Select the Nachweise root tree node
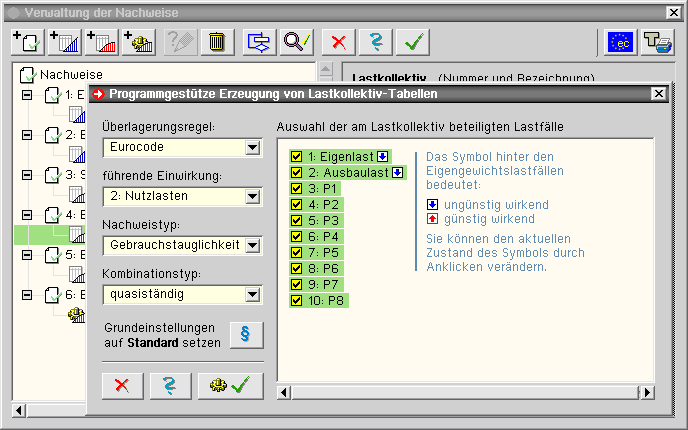Viewport: 688px width, 430px height. pos(70,74)
